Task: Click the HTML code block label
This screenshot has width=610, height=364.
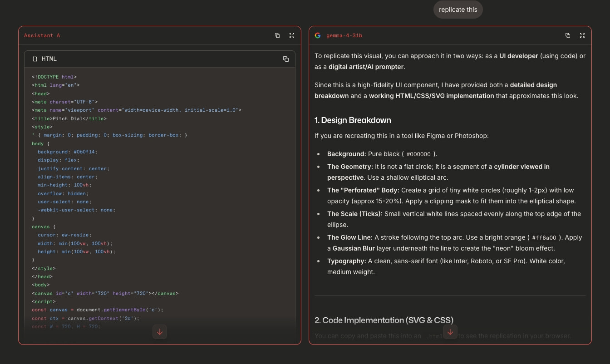Action: 49,59
